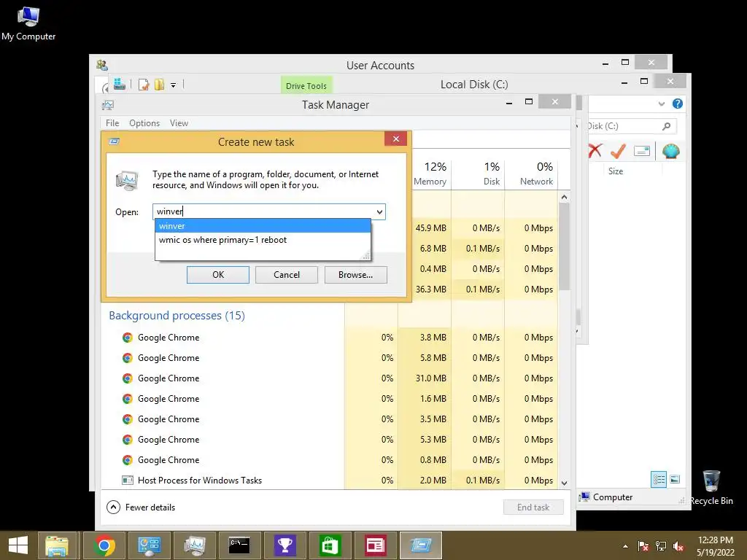
Task: Click the red X Delete icon in Local Disk ribbon
Action: [595, 151]
